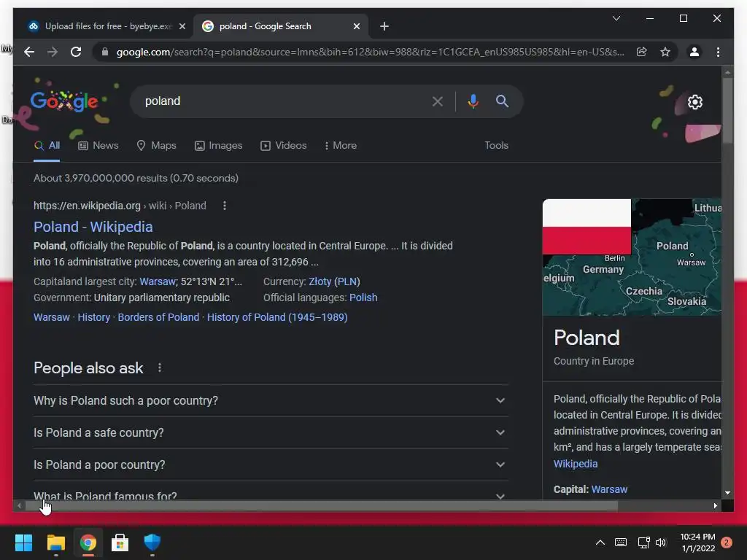The image size is (747, 560).
Task: Click the vertical scrollbar thumb
Action: 727,109
